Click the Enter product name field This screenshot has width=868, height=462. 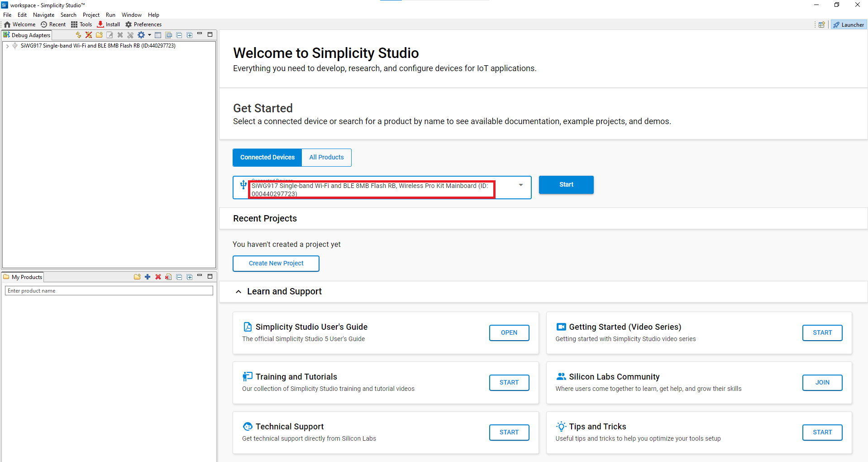pyautogui.click(x=109, y=291)
